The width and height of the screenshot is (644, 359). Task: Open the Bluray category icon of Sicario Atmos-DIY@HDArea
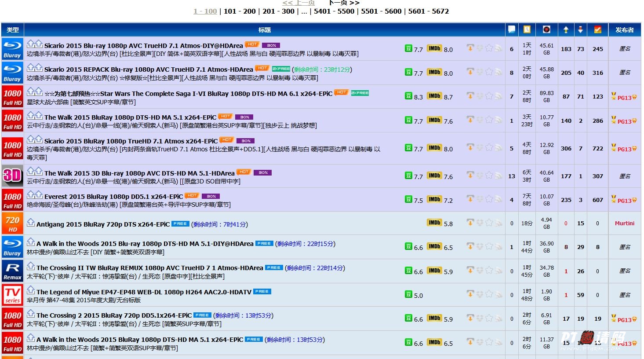click(12, 48)
